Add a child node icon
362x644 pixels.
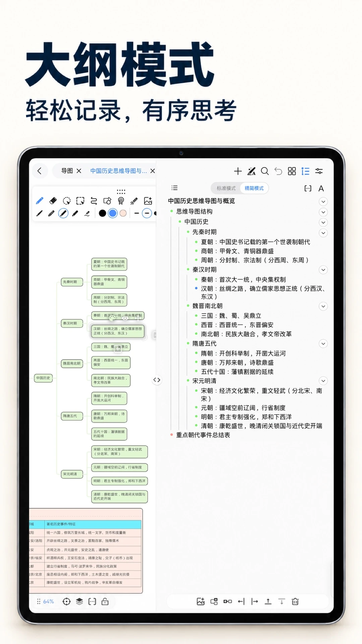click(214, 601)
